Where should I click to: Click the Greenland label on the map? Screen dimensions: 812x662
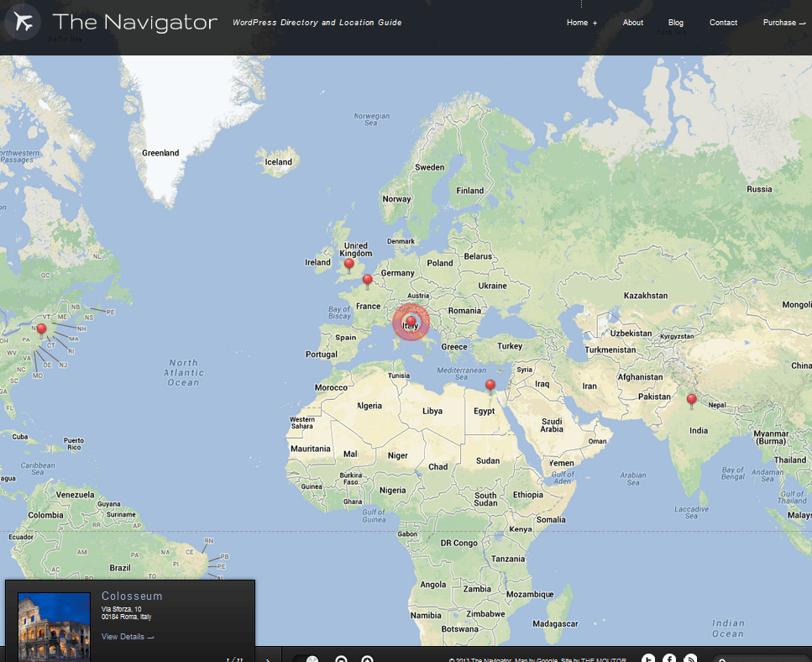coord(160,153)
